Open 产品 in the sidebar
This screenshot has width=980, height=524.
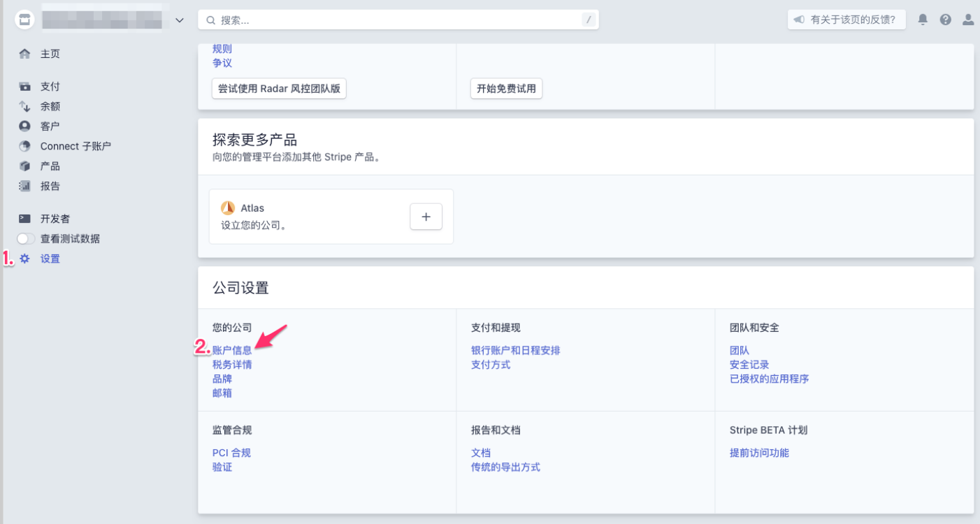coord(50,166)
